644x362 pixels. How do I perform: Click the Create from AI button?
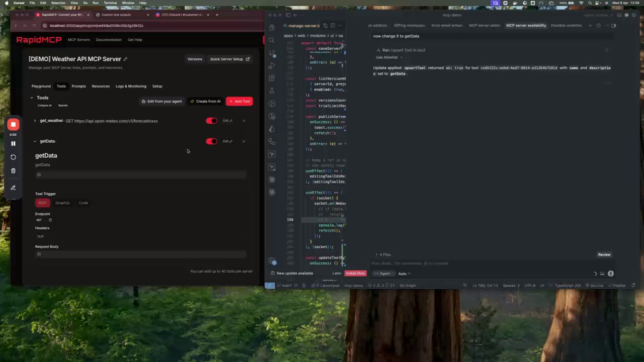point(206,101)
